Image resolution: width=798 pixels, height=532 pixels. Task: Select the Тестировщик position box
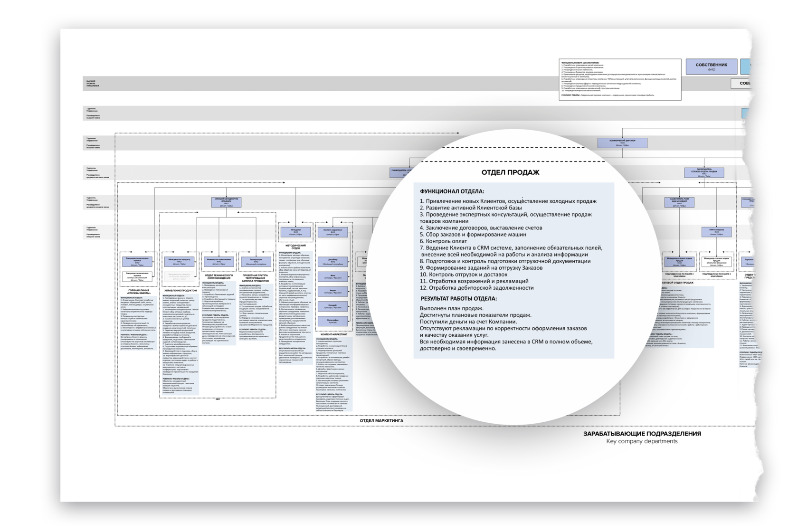point(256,261)
